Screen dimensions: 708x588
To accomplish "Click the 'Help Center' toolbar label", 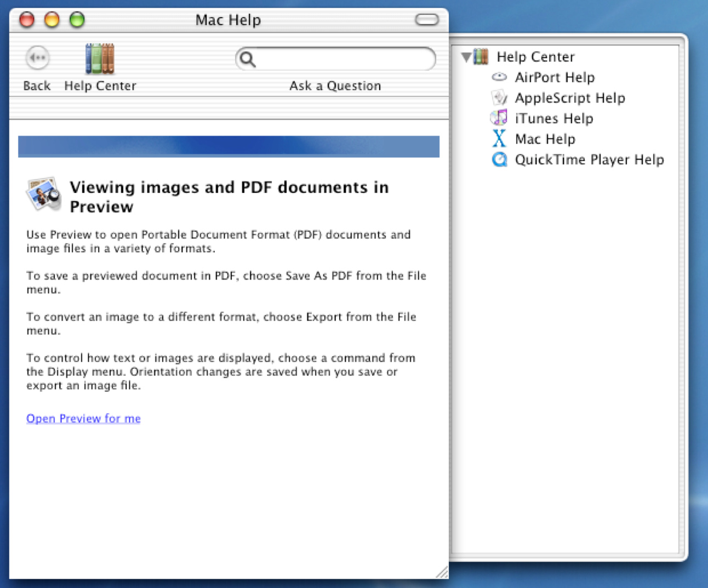I will 100,85.
